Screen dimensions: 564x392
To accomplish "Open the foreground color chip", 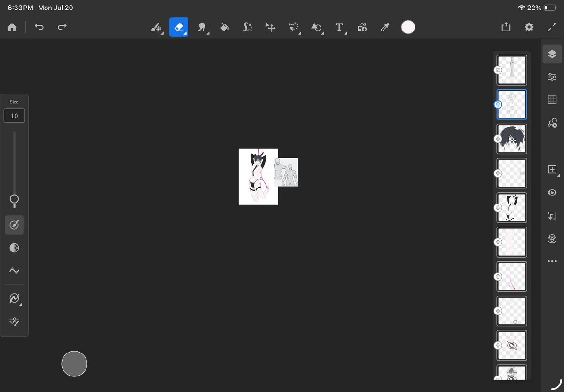I will click(408, 27).
